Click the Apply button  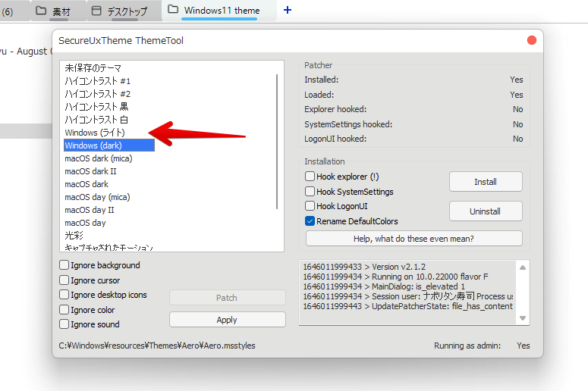(x=228, y=320)
